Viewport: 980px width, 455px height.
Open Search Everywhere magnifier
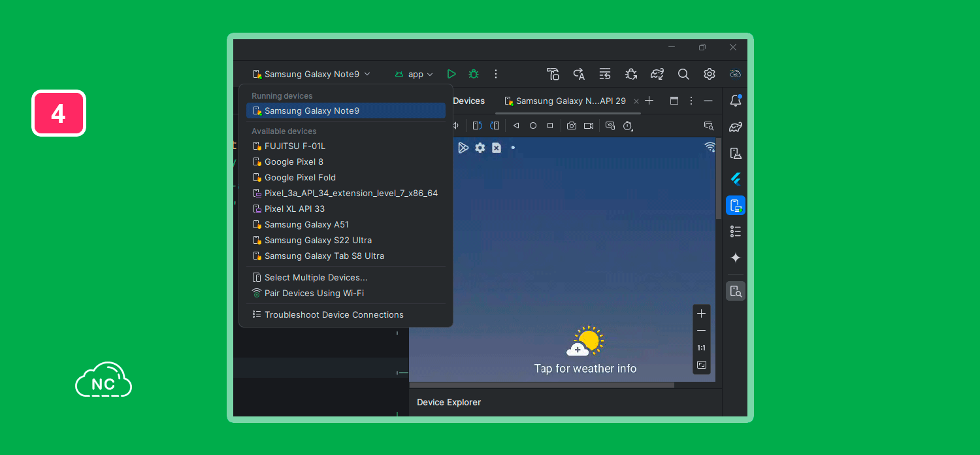(683, 74)
